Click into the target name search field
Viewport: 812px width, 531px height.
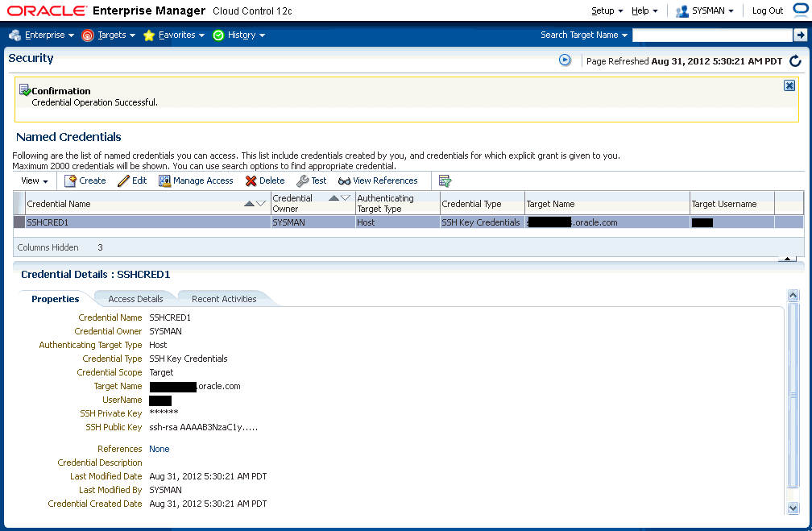pos(712,35)
